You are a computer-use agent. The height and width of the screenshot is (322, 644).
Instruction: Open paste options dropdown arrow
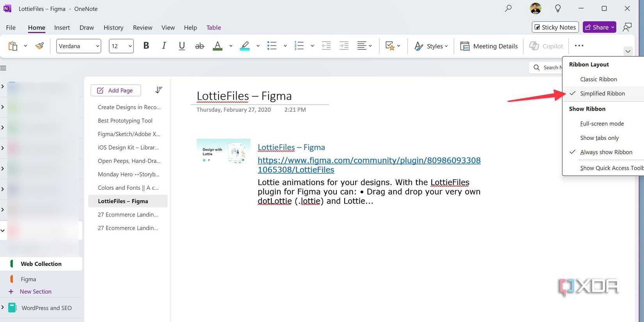(x=25, y=46)
